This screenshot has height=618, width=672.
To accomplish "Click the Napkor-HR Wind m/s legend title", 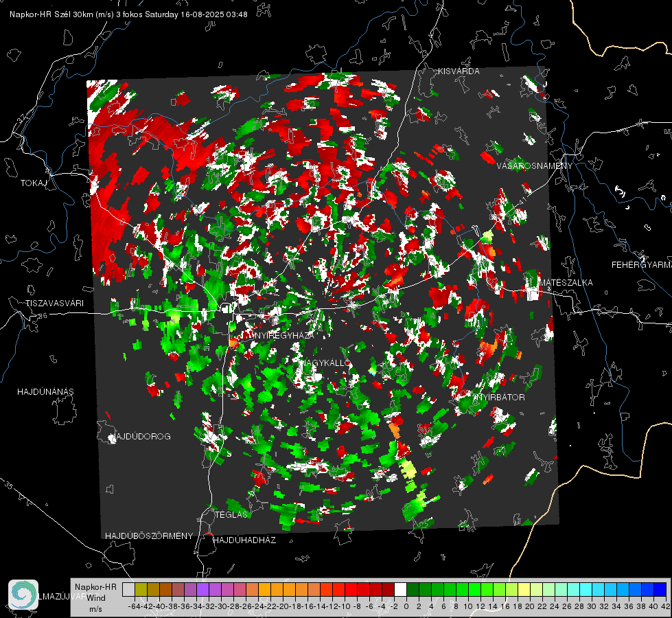I will click(x=95, y=598).
